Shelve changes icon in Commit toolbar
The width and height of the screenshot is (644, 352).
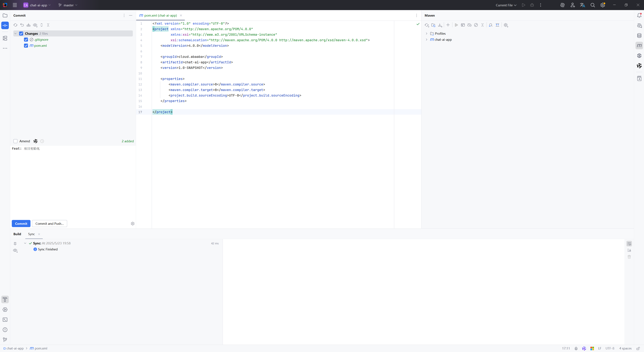(29, 25)
